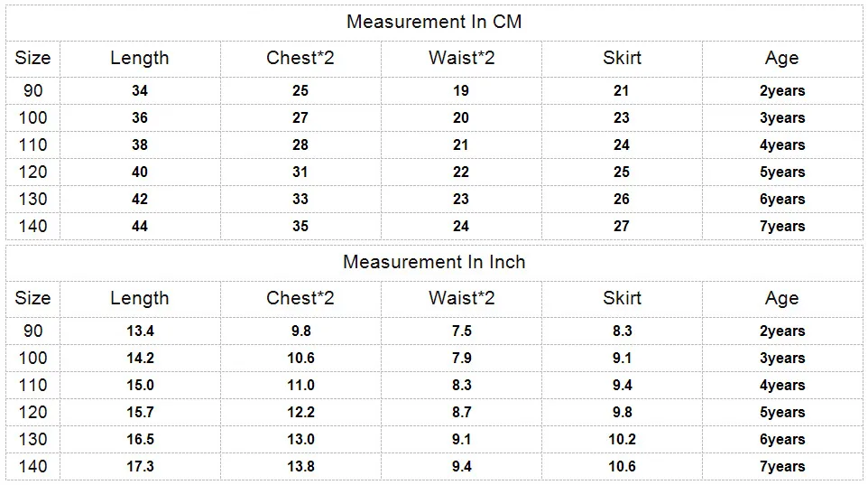The image size is (868, 485).
Task: Click the "Measurement In Inch" title
Action: 434,262
